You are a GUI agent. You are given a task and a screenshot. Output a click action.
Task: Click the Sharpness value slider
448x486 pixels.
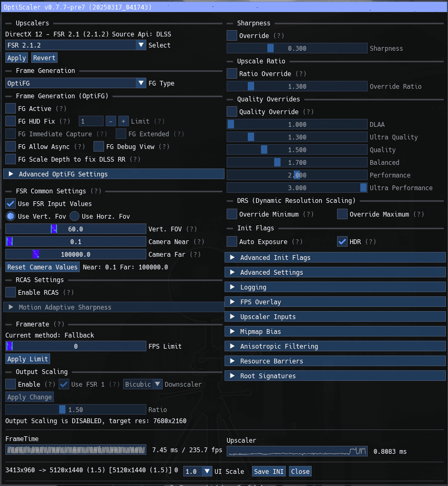coord(297,48)
